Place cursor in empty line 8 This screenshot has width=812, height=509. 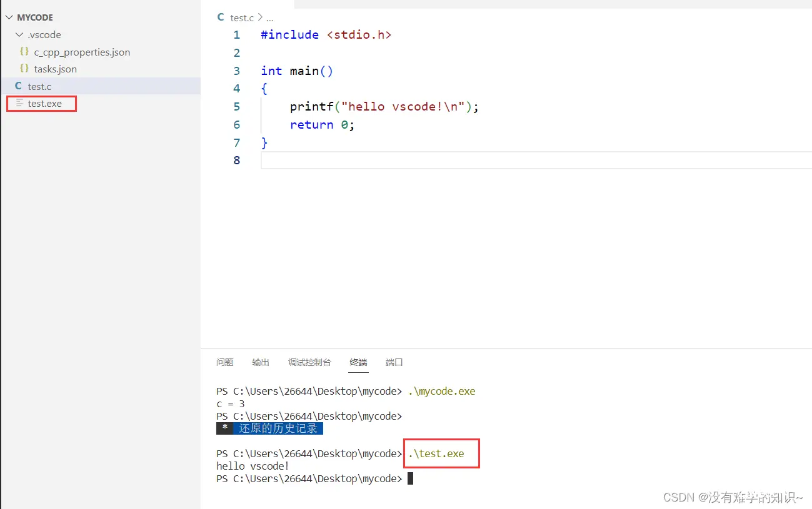point(536,161)
